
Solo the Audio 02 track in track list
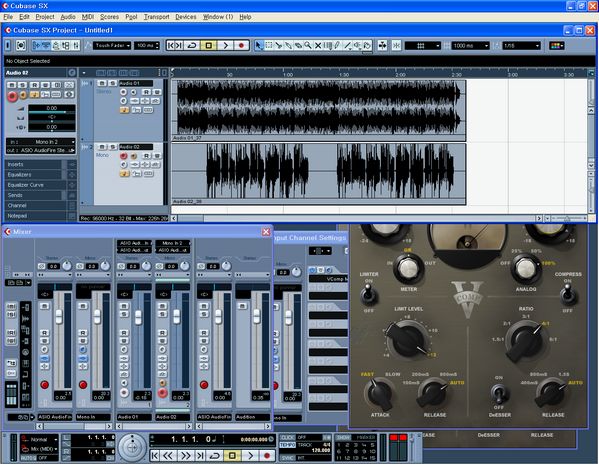click(113, 147)
